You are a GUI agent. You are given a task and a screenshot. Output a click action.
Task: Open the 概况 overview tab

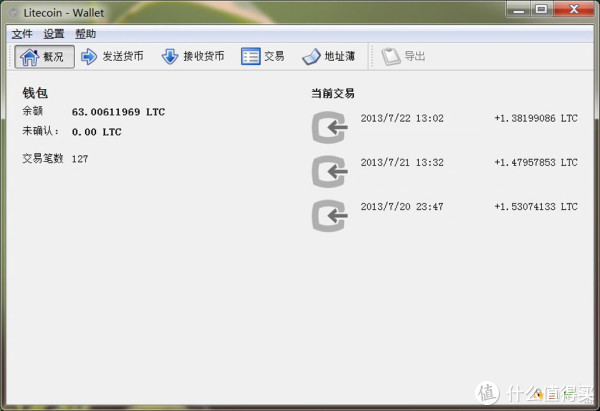click(44, 57)
